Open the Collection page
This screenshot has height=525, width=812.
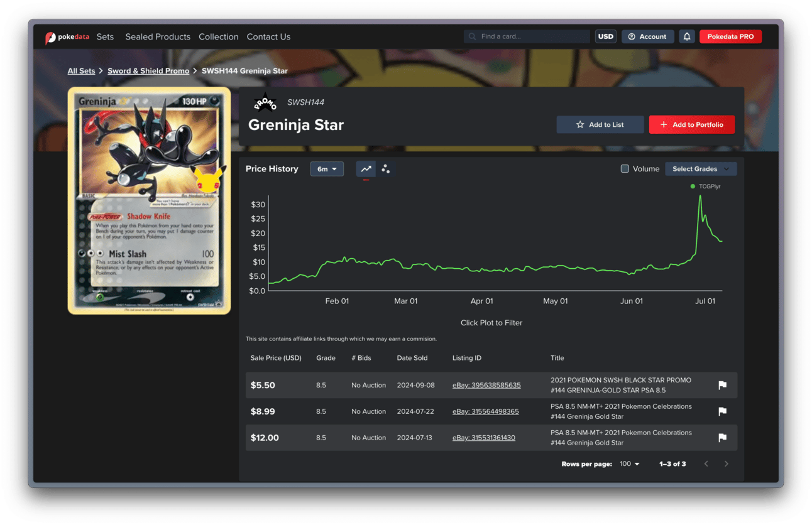219,37
